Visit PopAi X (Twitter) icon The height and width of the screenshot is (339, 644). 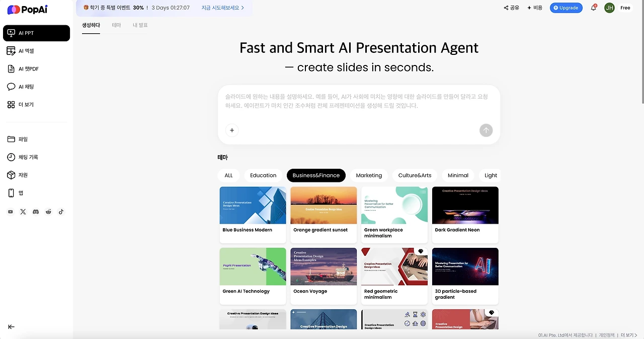click(23, 212)
